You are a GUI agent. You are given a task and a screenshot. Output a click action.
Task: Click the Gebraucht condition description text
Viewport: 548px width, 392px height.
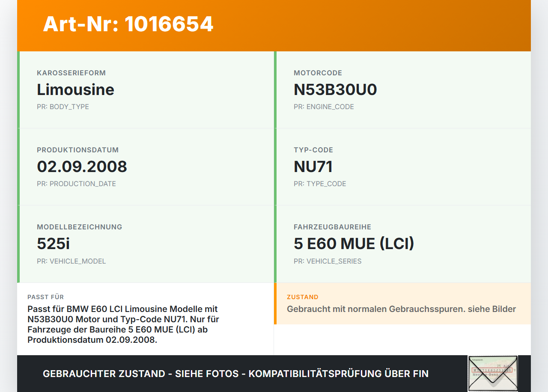point(401,309)
